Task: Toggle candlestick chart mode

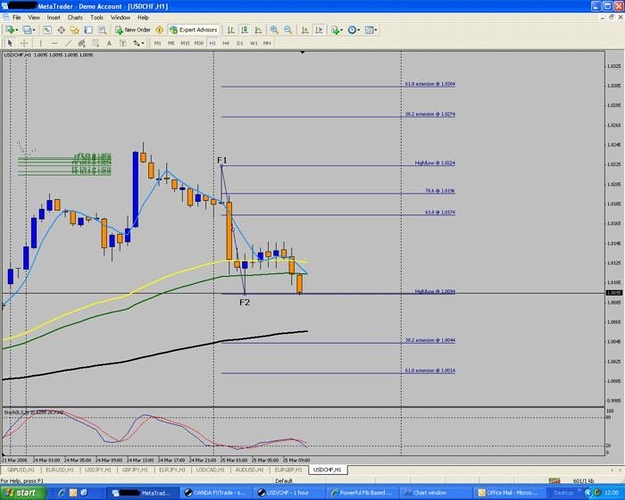Action: (x=245, y=30)
